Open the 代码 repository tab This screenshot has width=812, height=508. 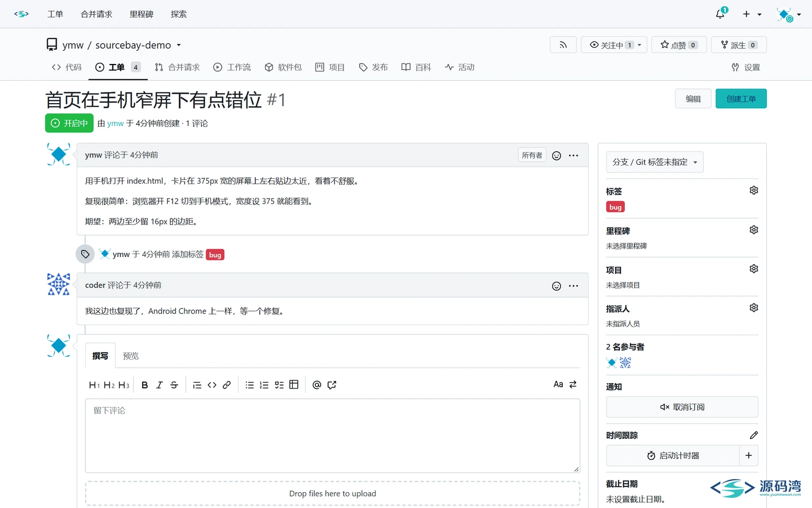66,67
